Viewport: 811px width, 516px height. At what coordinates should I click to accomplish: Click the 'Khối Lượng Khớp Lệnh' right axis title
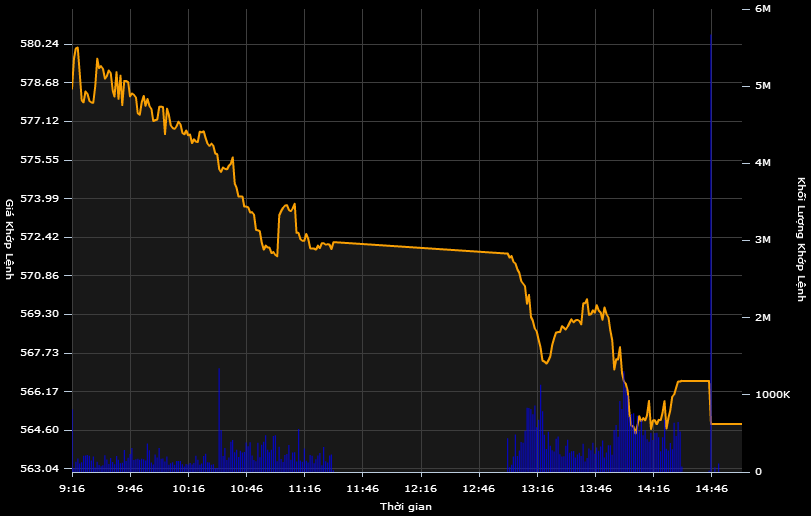[x=801, y=239]
